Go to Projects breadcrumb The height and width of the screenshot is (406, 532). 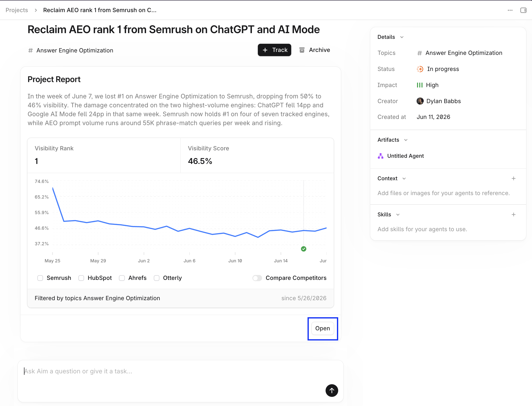pos(17,10)
